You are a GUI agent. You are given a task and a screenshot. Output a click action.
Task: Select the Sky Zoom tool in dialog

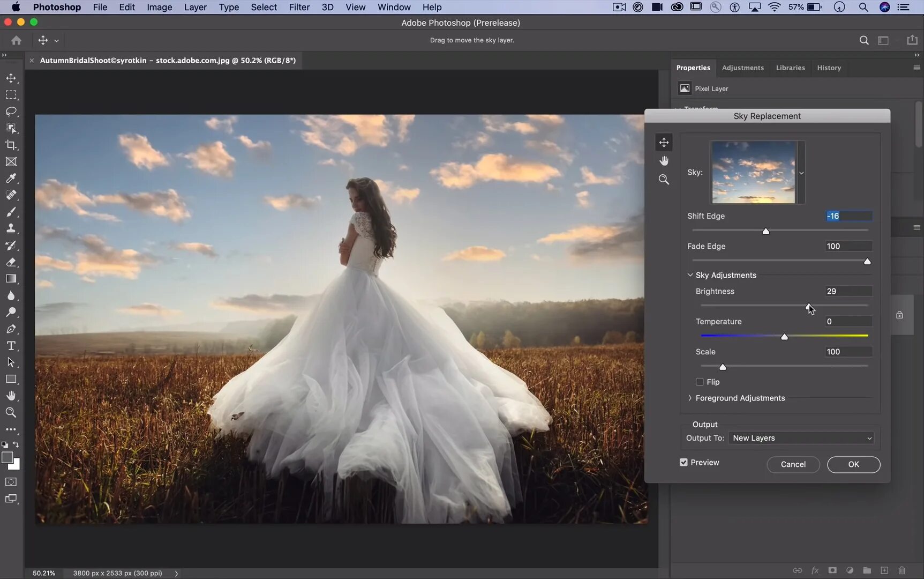(664, 180)
